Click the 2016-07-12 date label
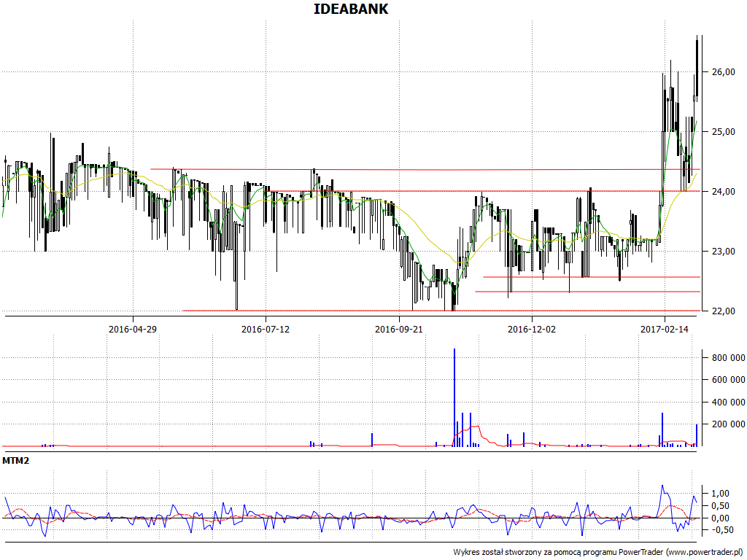This screenshot has width=747, height=560. (x=266, y=329)
